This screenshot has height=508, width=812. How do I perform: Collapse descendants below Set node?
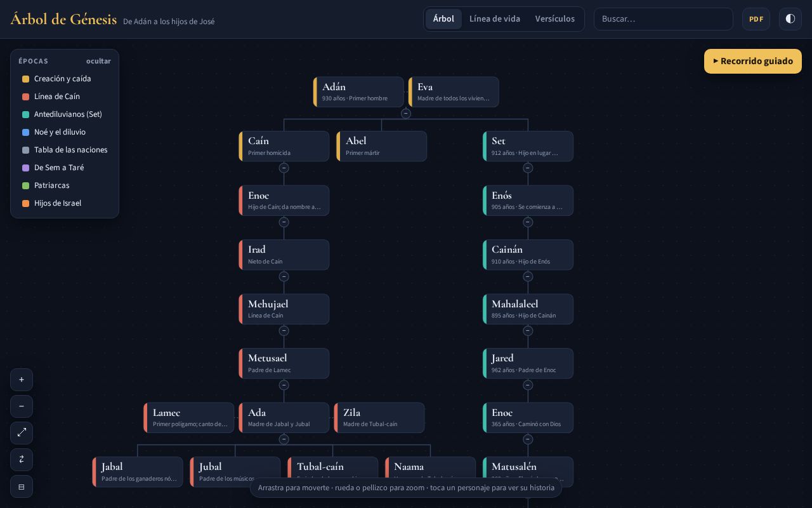coord(528,168)
